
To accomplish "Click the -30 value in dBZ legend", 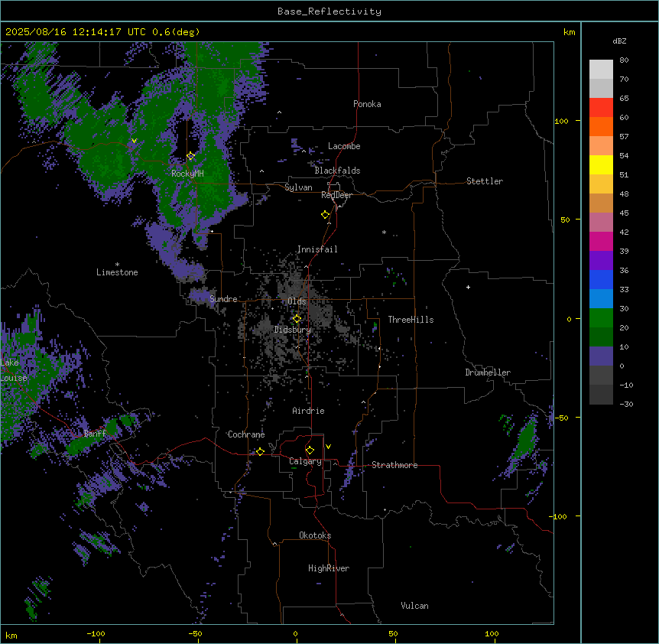I will 626,404.
